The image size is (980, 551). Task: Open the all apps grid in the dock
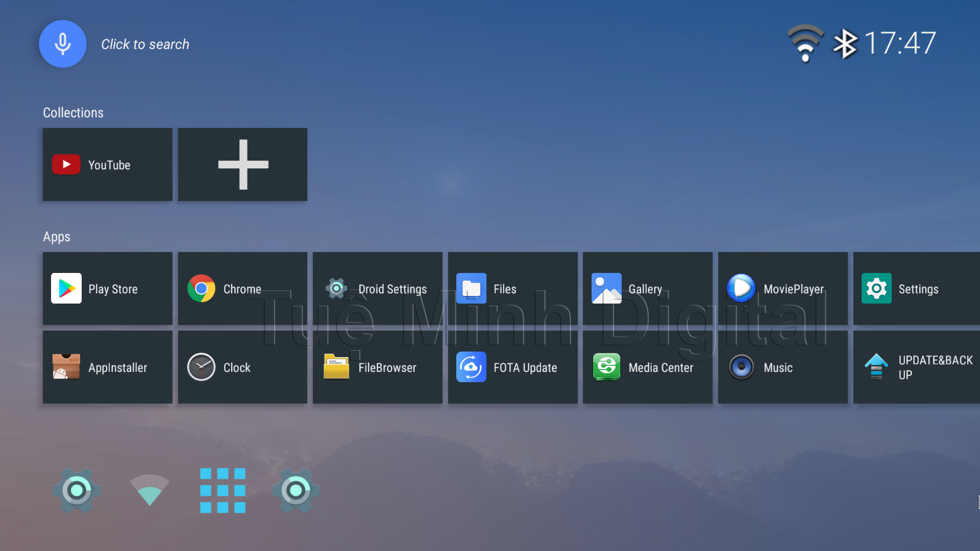(x=223, y=490)
